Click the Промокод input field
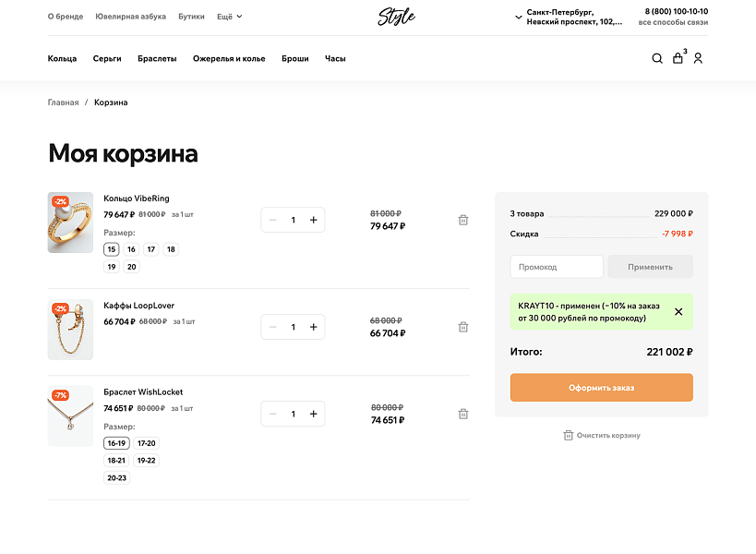The width and height of the screenshot is (756, 554). pyautogui.click(x=556, y=266)
